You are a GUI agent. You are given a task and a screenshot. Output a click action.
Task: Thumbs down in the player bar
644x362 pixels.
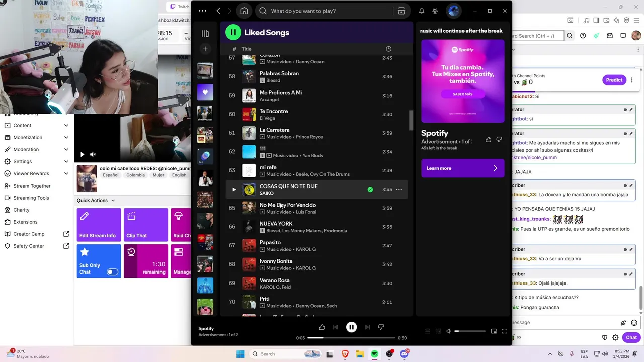point(381,327)
